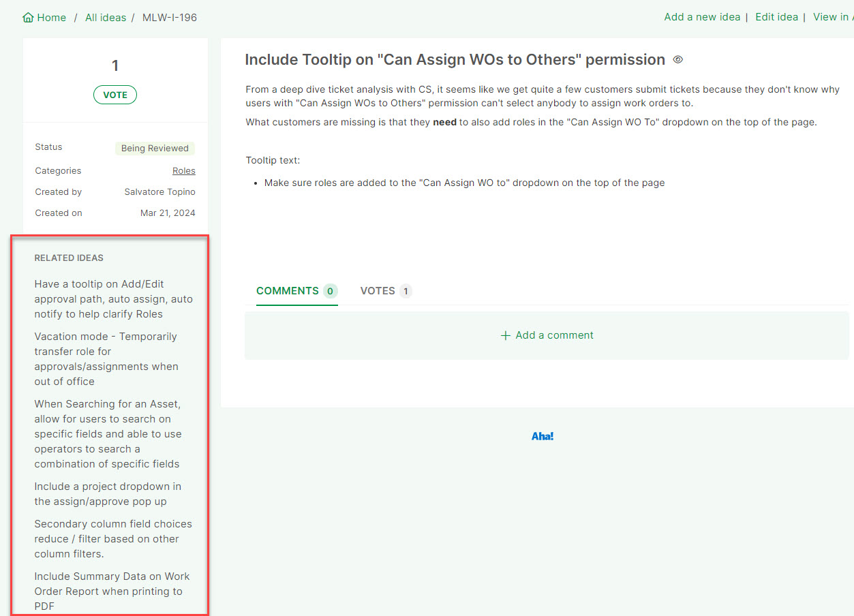Image resolution: width=854 pixels, height=616 pixels.
Task: Click Add a new idea link
Action: point(702,17)
